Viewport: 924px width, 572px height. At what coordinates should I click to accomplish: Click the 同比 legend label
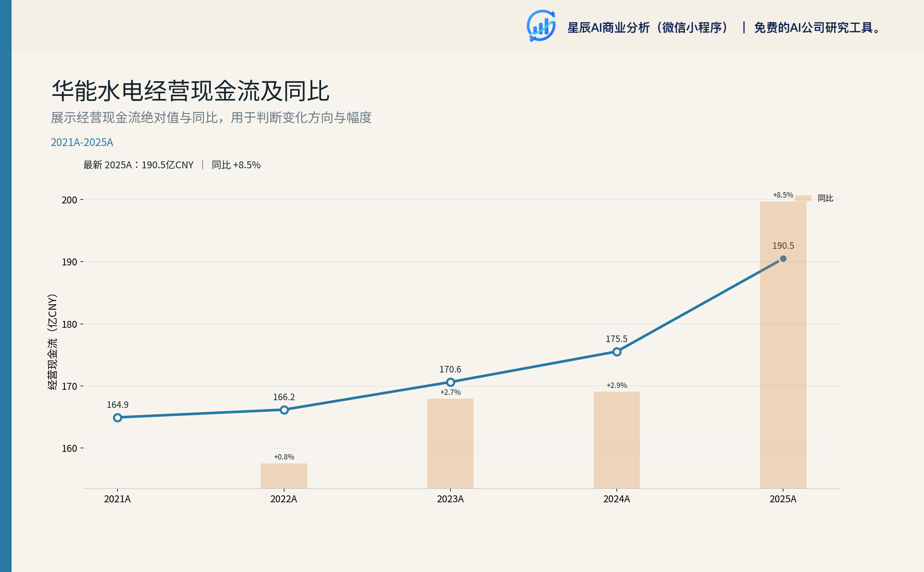coord(825,198)
